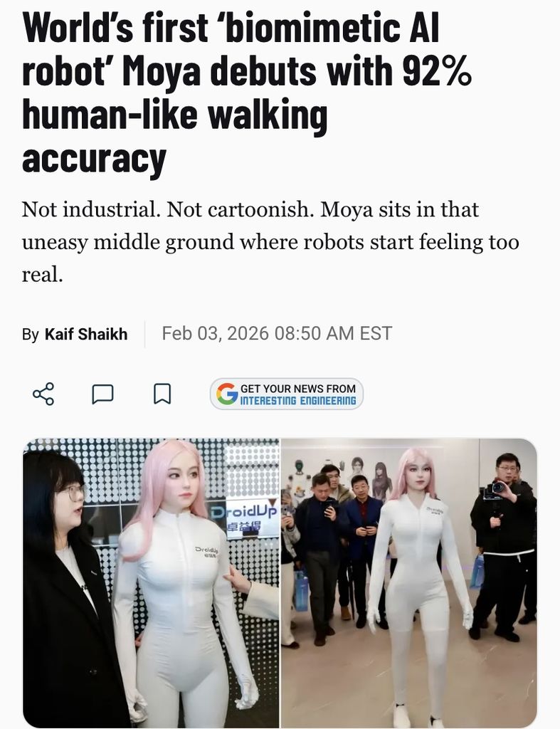Click the 'By' label before author name

point(30,335)
